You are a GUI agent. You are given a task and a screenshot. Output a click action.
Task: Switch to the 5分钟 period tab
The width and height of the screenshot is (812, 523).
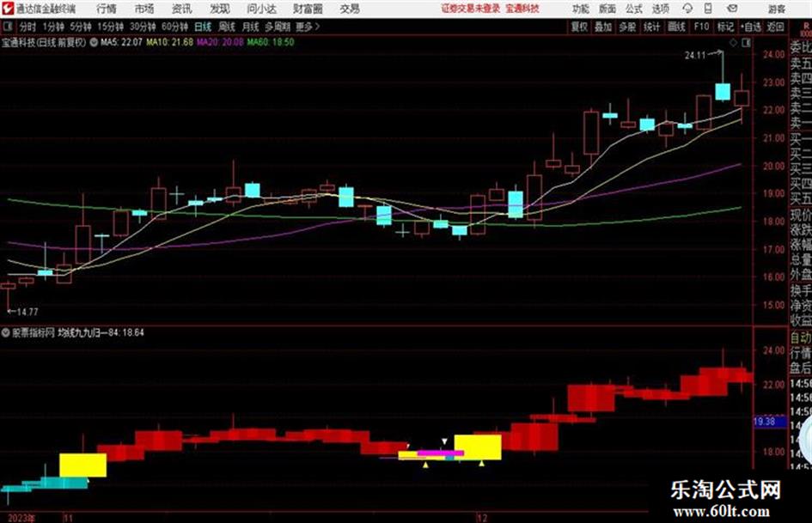click(80, 27)
